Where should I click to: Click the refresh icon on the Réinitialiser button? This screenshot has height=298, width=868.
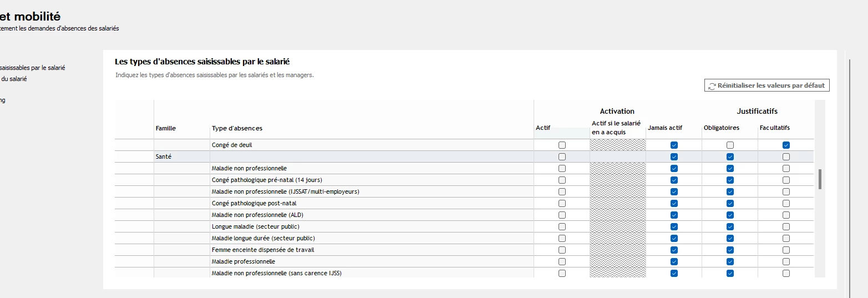point(712,86)
